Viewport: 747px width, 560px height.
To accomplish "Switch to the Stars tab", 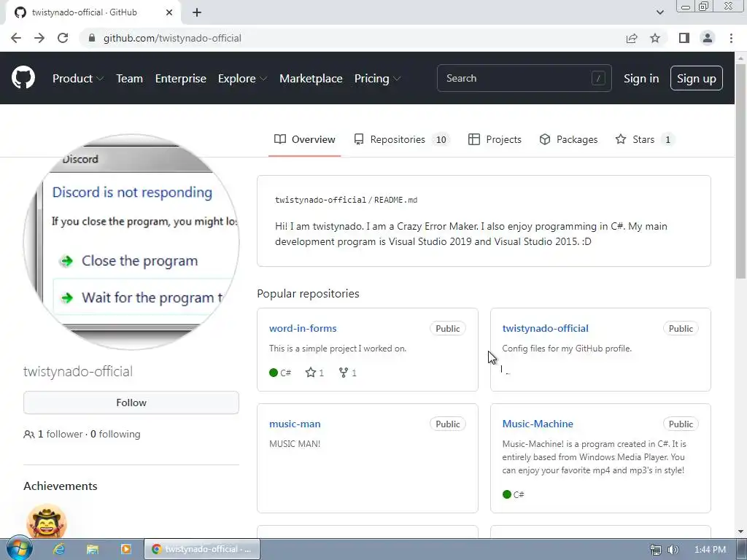I will [645, 139].
